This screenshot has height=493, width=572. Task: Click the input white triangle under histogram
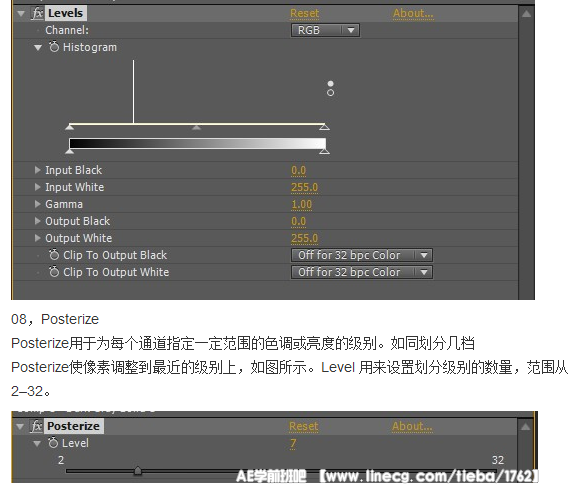(x=324, y=127)
